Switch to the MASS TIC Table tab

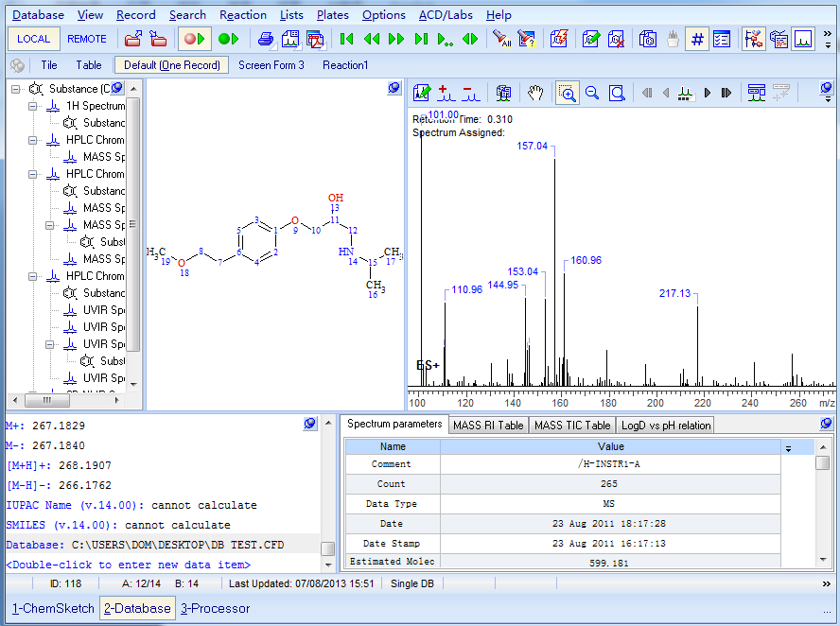(572, 426)
